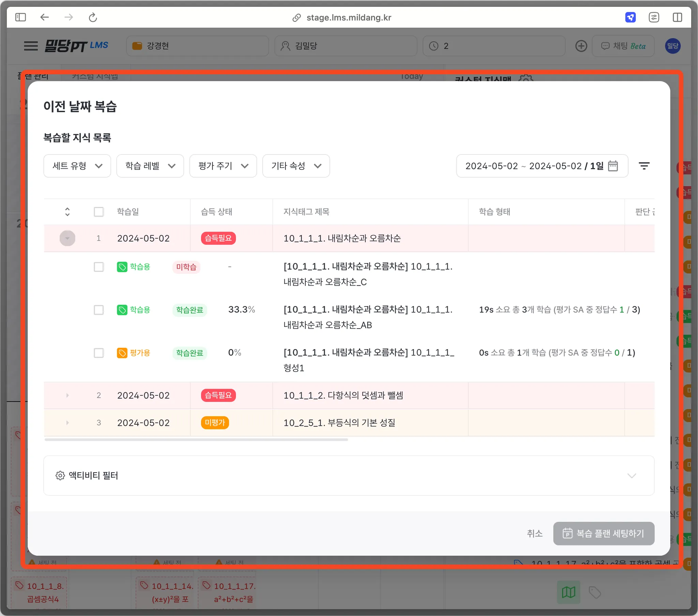Open the split view icon in browser toolbar
The width and height of the screenshot is (698, 616).
(677, 17)
